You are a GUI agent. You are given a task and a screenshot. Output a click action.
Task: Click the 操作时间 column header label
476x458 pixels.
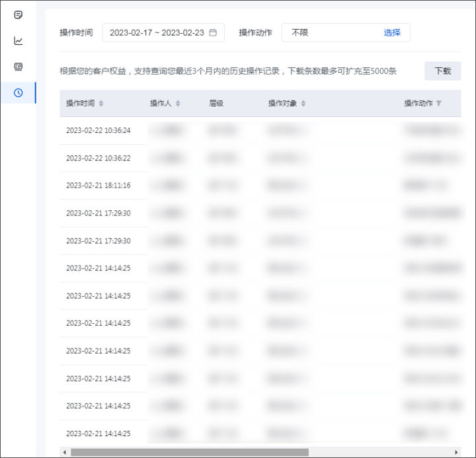[x=80, y=103]
